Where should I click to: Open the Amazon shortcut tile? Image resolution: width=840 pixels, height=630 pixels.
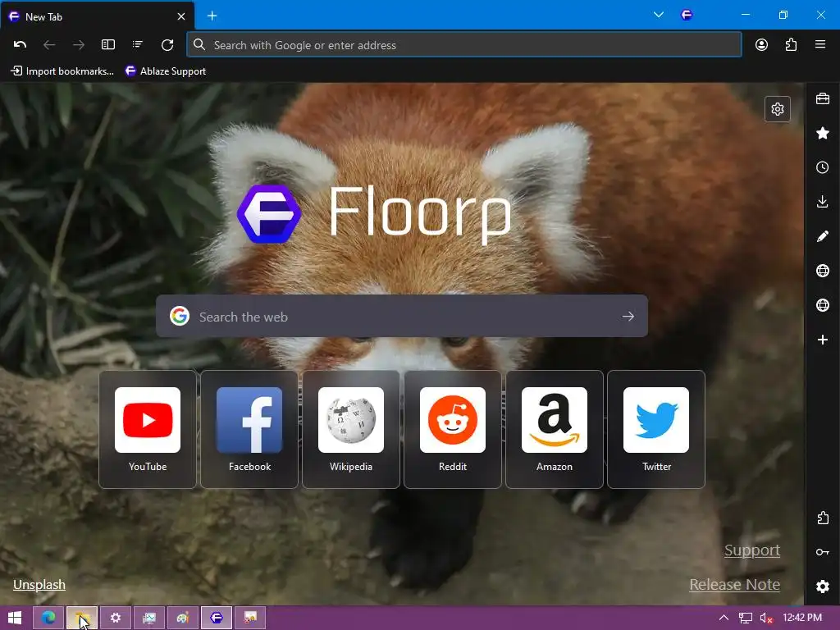(x=555, y=430)
